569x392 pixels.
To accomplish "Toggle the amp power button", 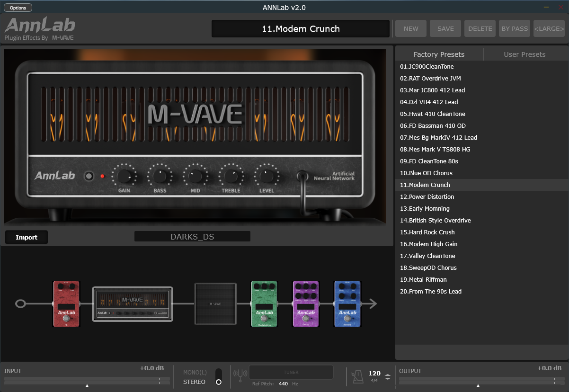I will click(89, 177).
